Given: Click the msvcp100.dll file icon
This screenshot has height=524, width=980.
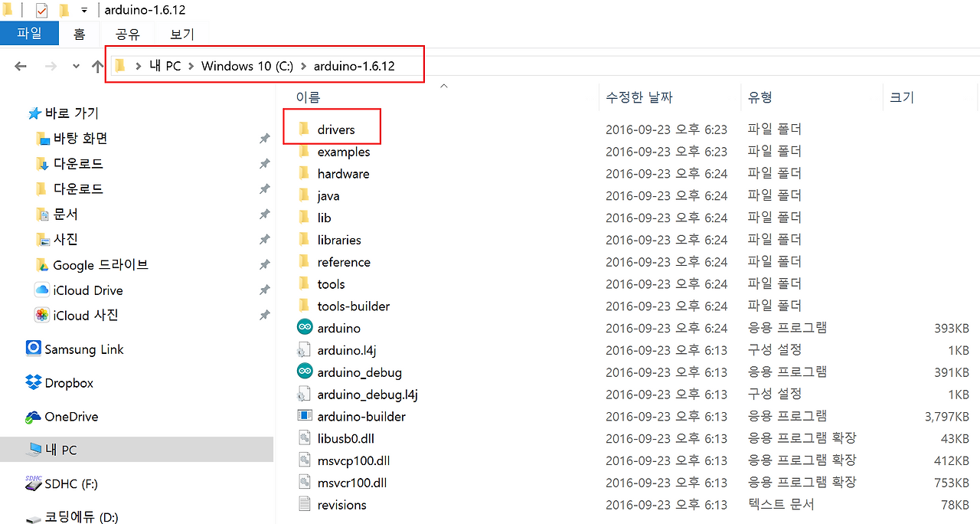Looking at the screenshot, I should coord(305,460).
